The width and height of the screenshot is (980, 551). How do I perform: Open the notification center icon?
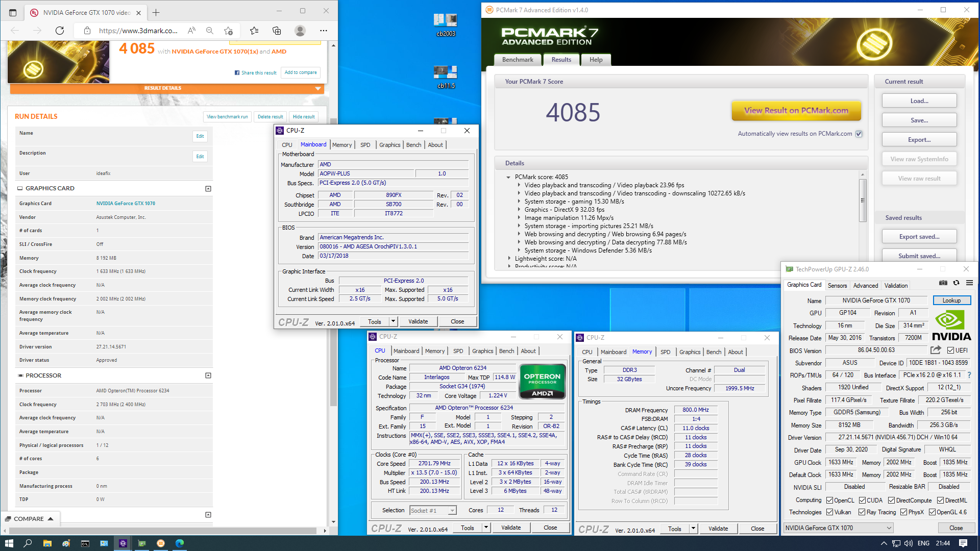point(963,543)
